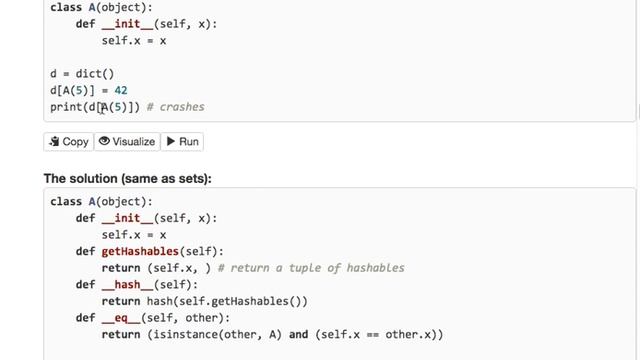Click the heading 'The solution (same as sets):'
The image size is (640, 360).
(x=127, y=178)
